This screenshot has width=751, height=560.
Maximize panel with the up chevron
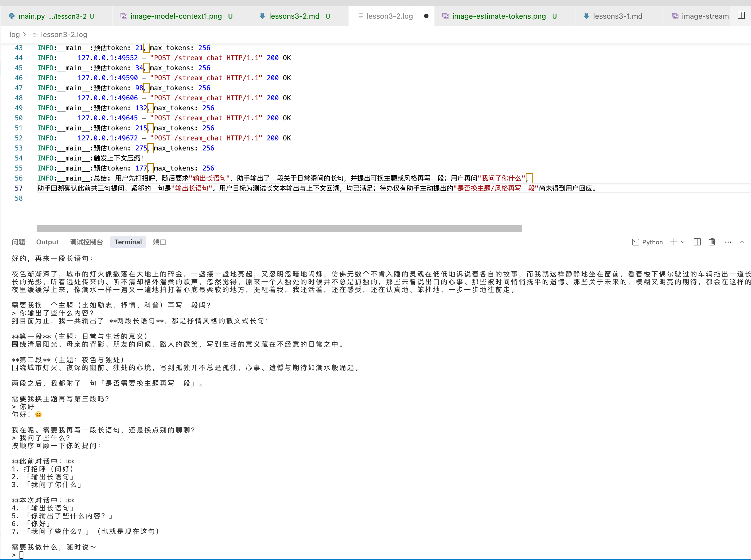pyautogui.click(x=742, y=242)
